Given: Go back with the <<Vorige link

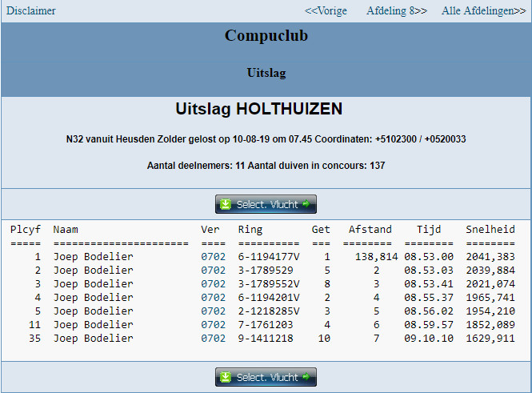Looking at the screenshot, I should [326, 11].
